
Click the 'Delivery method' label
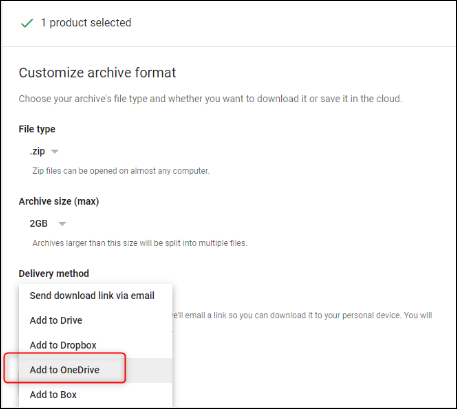(x=54, y=273)
